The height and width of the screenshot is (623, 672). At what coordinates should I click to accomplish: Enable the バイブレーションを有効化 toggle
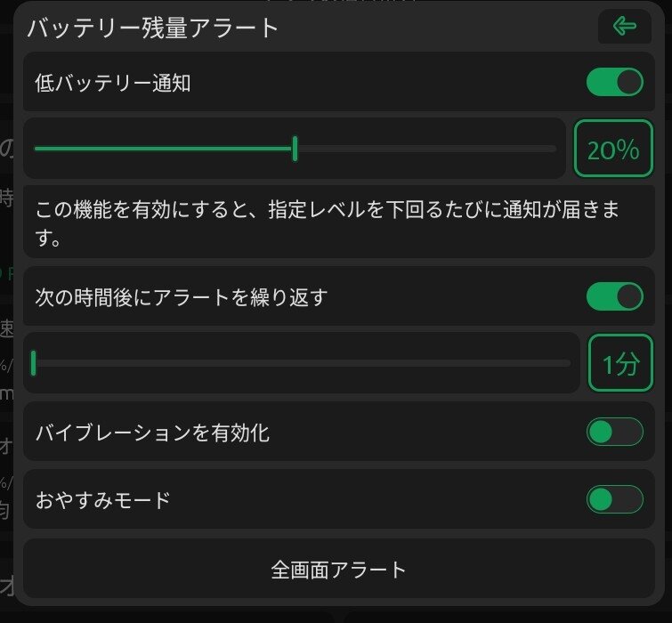click(x=614, y=432)
